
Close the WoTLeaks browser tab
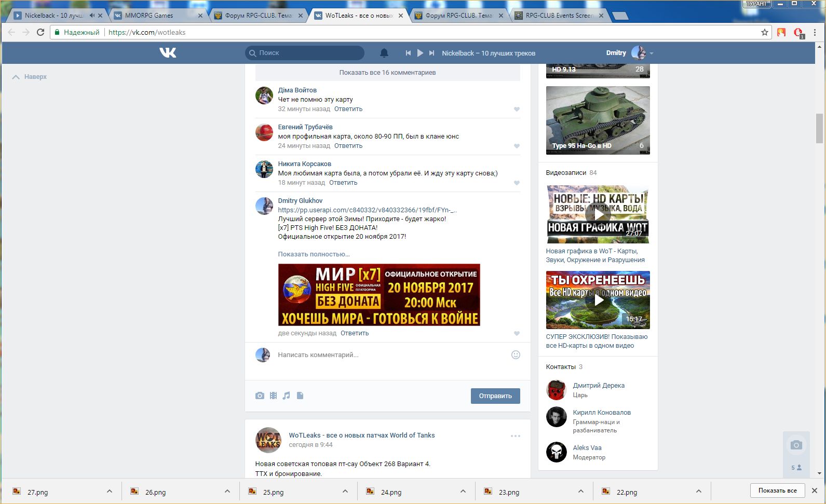click(x=401, y=16)
